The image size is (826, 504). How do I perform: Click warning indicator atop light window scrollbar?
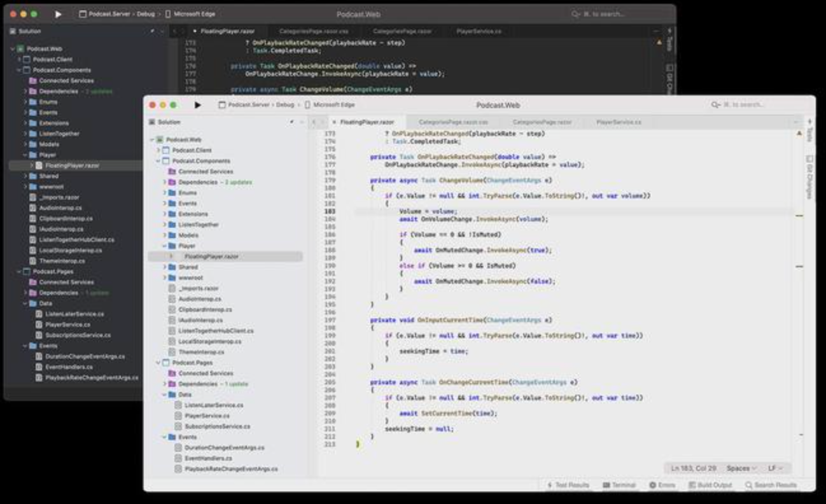[x=799, y=133]
